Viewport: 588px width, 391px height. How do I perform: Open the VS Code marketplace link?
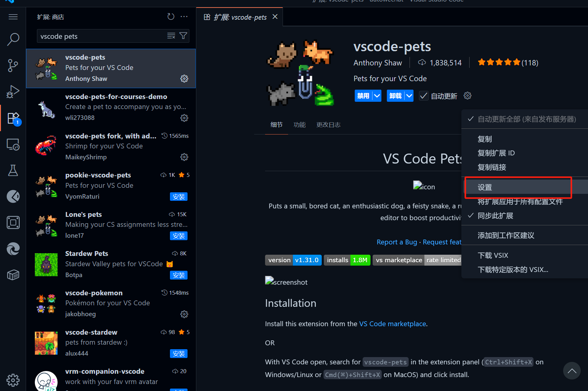pos(393,324)
